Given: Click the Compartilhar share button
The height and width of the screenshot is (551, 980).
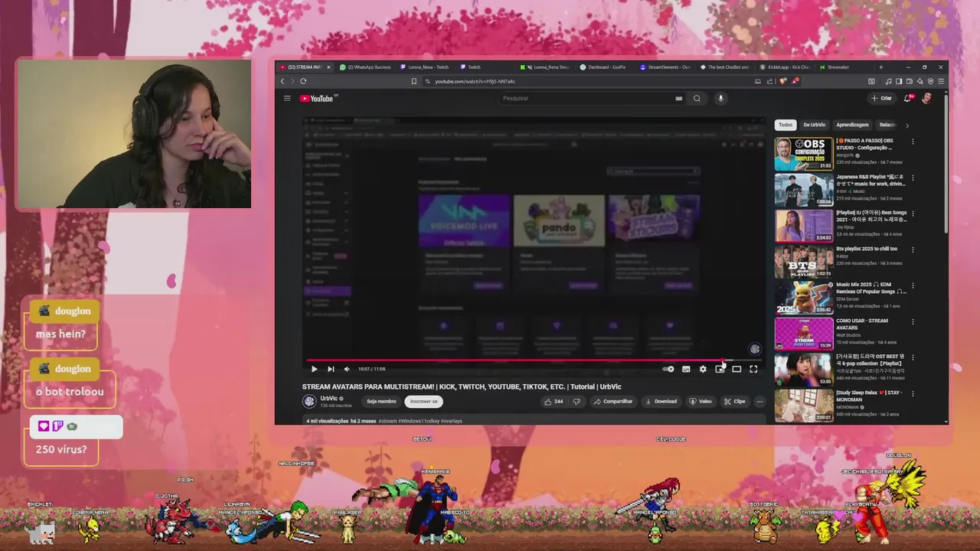Looking at the screenshot, I should (x=613, y=401).
